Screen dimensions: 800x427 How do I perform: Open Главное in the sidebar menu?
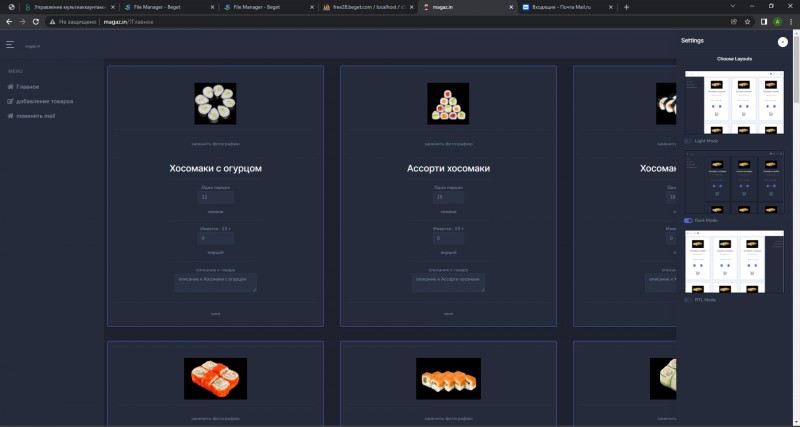[28, 87]
